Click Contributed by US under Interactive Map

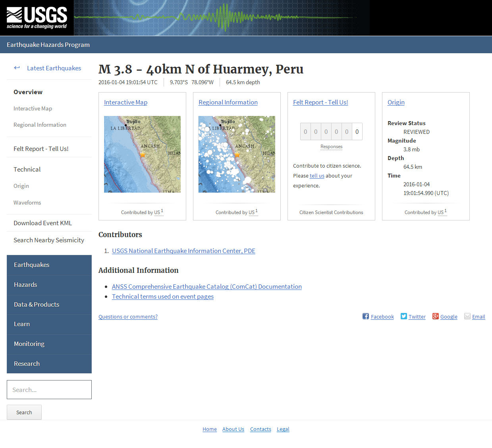(x=142, y=212)
